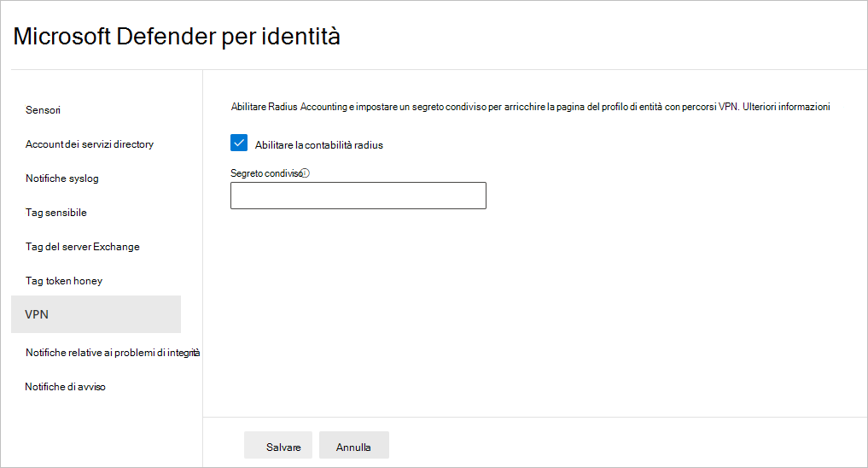Select Tag token honey item
This screenshot has height=468, width=868.
click(x=64, y=281)
